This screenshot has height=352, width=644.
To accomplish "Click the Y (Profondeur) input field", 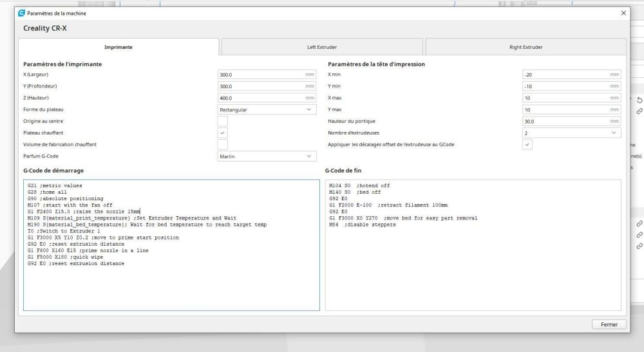I will tap(267, 86).
